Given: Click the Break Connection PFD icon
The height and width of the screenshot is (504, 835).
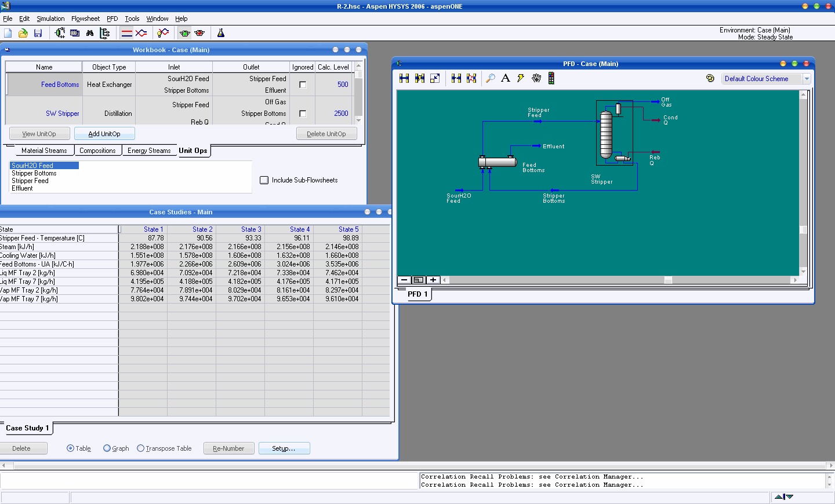Looking at the screenshot, I should [x=456, y=78].
